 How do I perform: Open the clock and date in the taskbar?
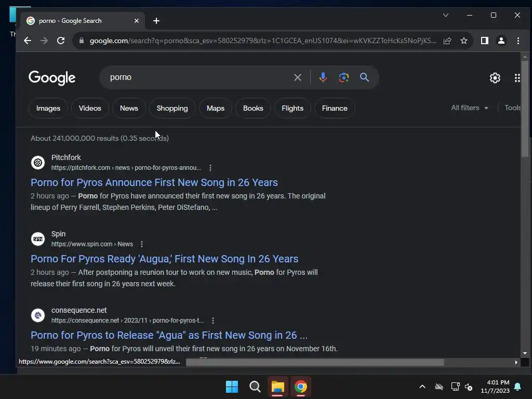(495, 387)
